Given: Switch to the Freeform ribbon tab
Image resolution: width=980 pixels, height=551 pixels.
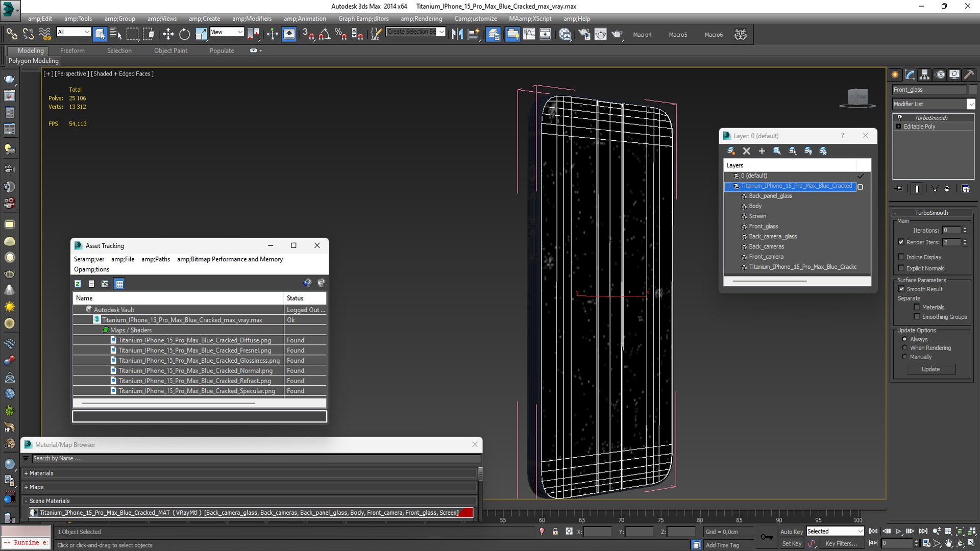Looking at the screenshot, I should (72, 51).
